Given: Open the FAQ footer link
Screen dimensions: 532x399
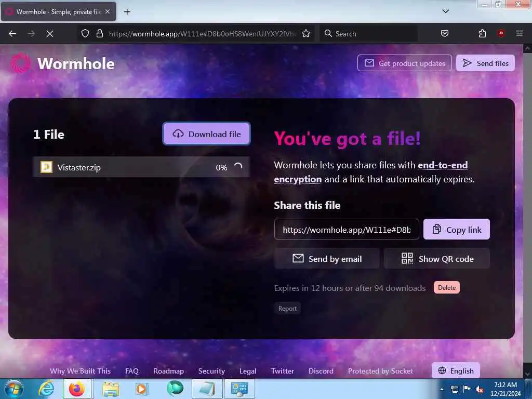Looking at the screenshot, I should 131,371.
